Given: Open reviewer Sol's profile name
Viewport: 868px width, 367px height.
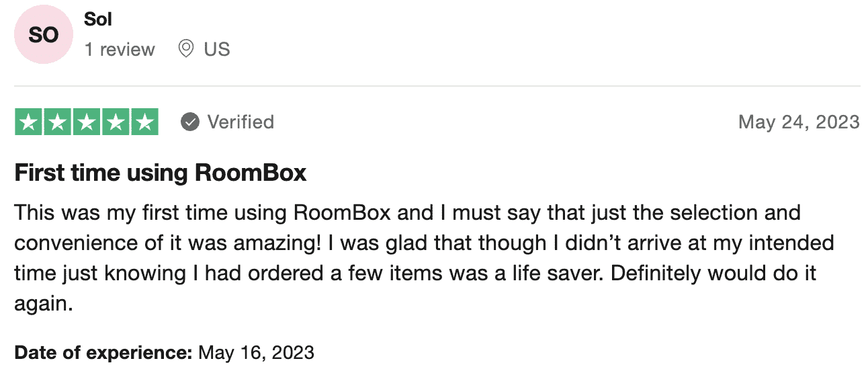Looking at the screenshot, I should [x=98, y=19].
